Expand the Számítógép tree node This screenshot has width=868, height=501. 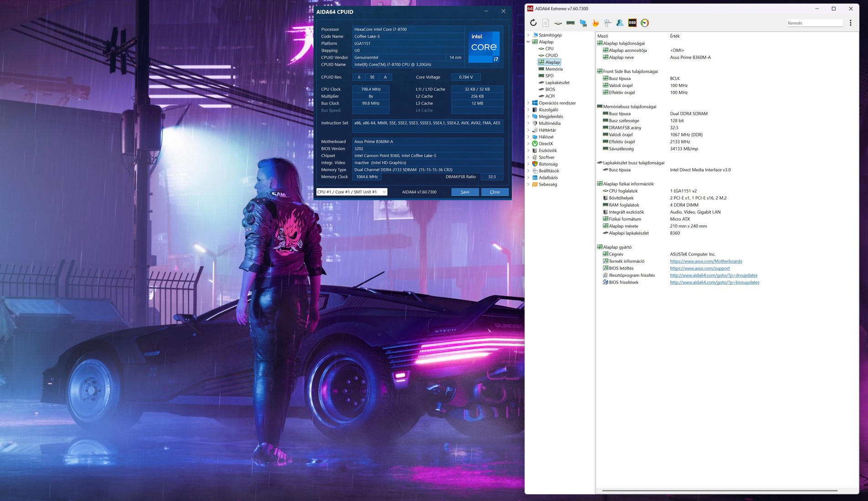pyautogui.click(x=529, y=35)
